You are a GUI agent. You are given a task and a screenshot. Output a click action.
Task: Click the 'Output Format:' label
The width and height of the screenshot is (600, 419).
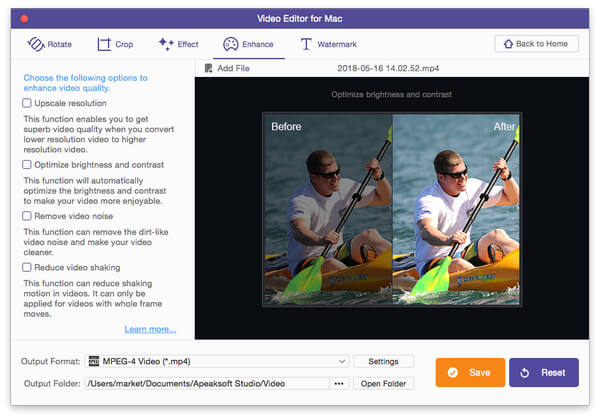tap(51, 361)
